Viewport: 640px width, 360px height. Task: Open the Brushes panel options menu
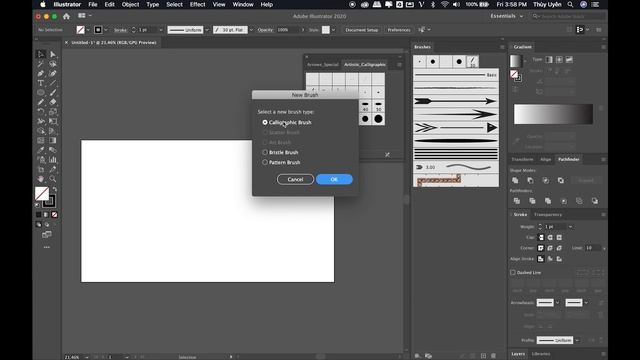(502, 47)
